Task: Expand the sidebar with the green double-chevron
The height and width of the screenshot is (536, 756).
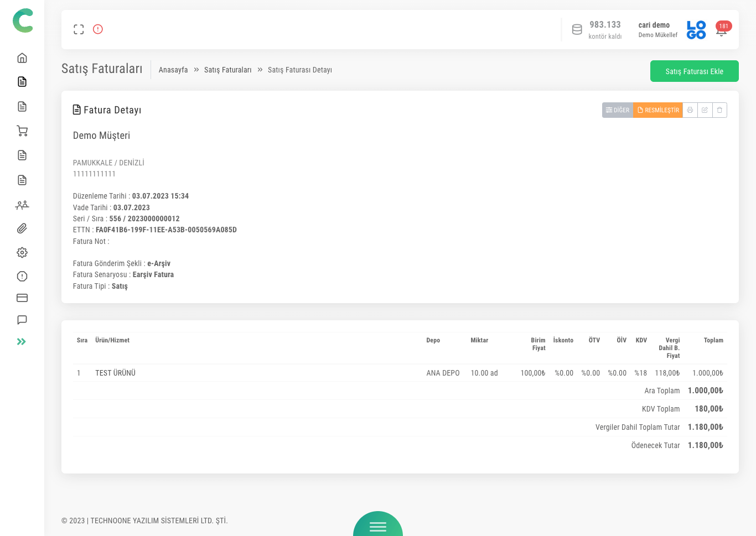Action: 22,342
